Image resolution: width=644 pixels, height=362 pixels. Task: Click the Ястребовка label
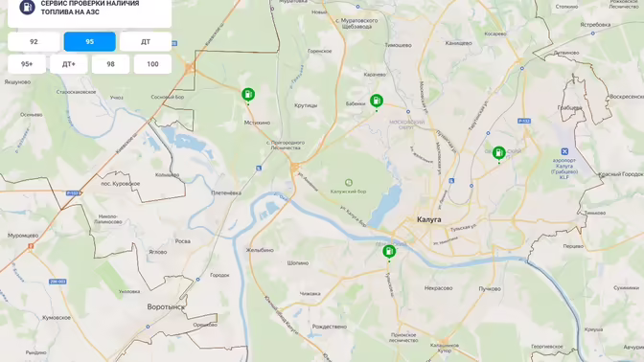[595, 25]
